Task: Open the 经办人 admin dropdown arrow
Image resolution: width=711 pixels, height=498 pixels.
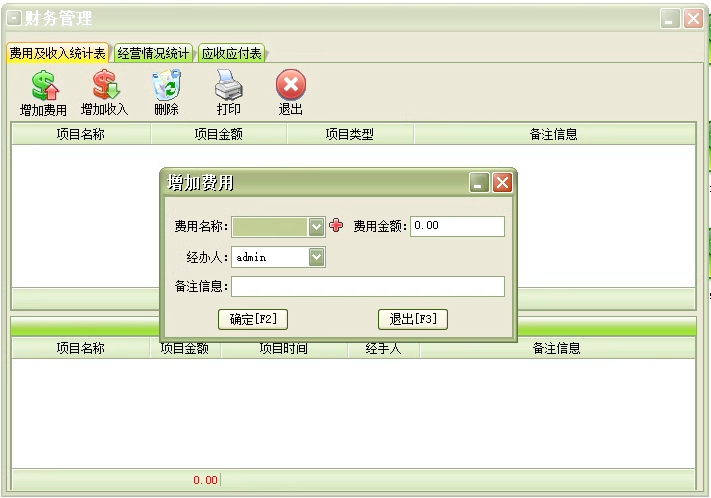Action: click(317, 257)
